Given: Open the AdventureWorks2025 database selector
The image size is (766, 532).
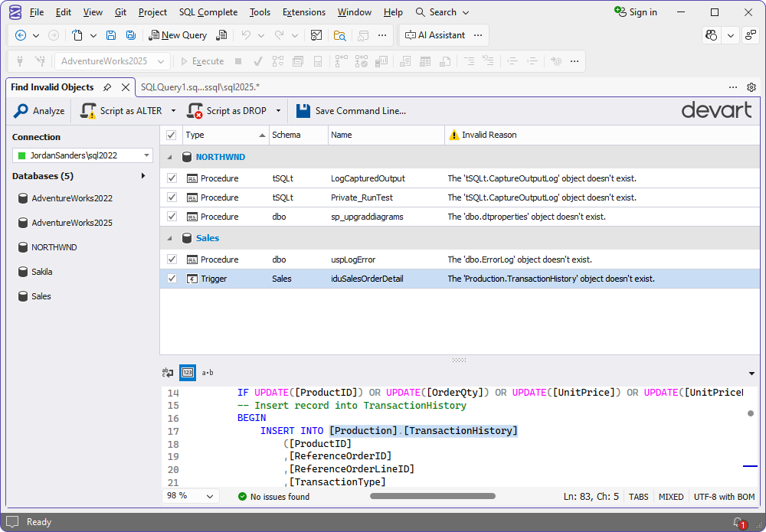Looking at the screenshot, I should click(x=110, y=61).
